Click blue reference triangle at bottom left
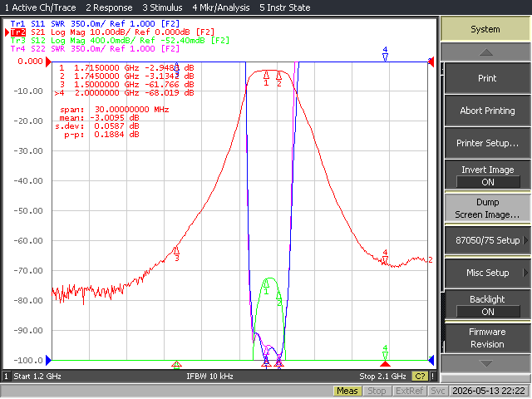Screen dimensions: 532x399 [48, 360]
